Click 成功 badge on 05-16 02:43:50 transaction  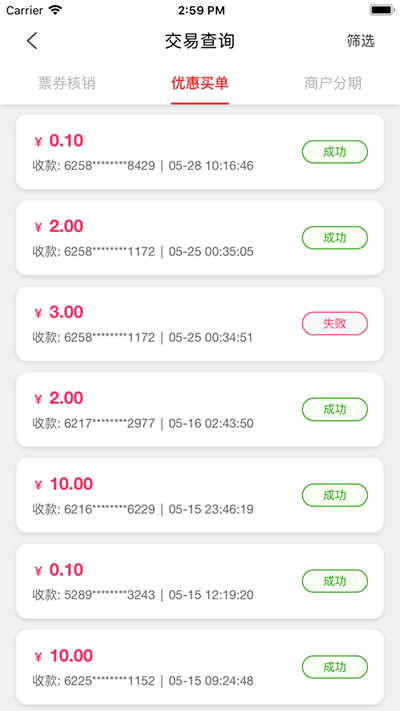click(335, 409)
